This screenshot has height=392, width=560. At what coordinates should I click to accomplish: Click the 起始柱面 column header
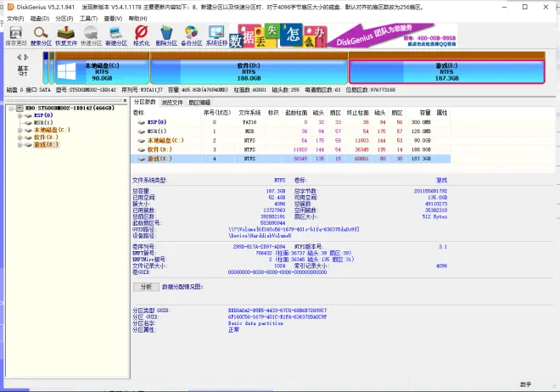point(296,113)
